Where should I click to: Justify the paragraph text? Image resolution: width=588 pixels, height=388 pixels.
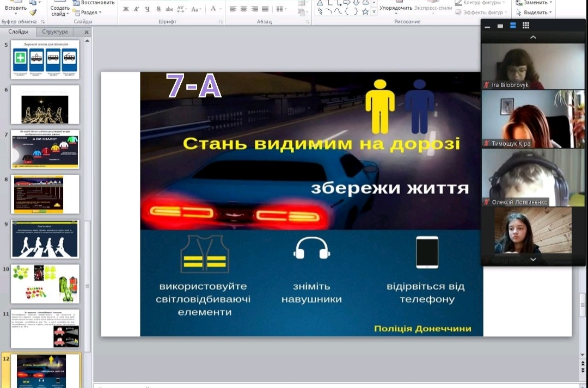coord(265,9)
